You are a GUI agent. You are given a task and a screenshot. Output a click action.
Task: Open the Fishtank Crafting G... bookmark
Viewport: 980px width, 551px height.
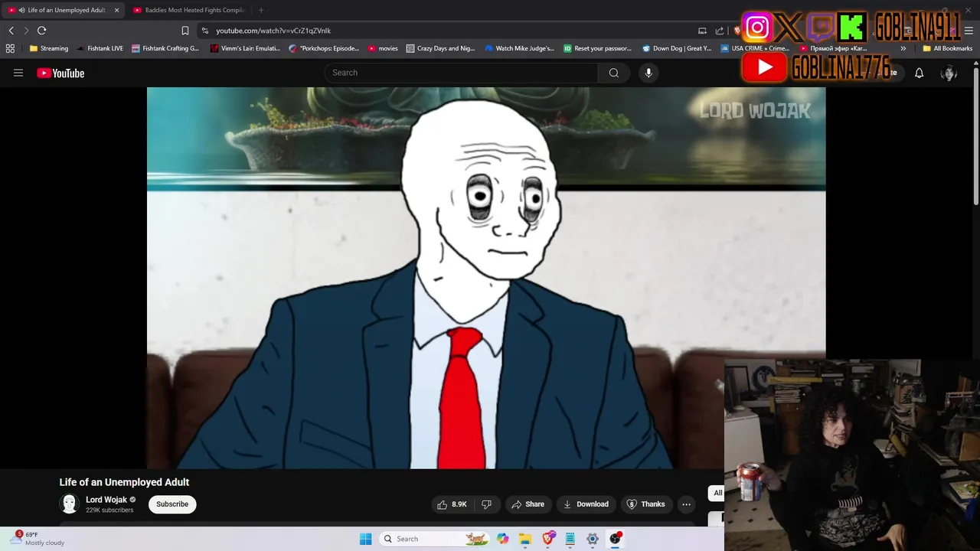point(165,48)
